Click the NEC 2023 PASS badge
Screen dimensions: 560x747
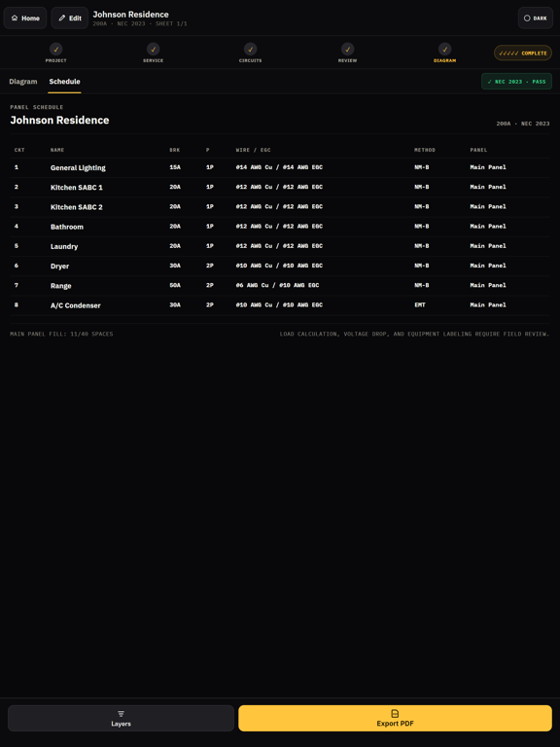pyautogui.click(x=516, y=82)
